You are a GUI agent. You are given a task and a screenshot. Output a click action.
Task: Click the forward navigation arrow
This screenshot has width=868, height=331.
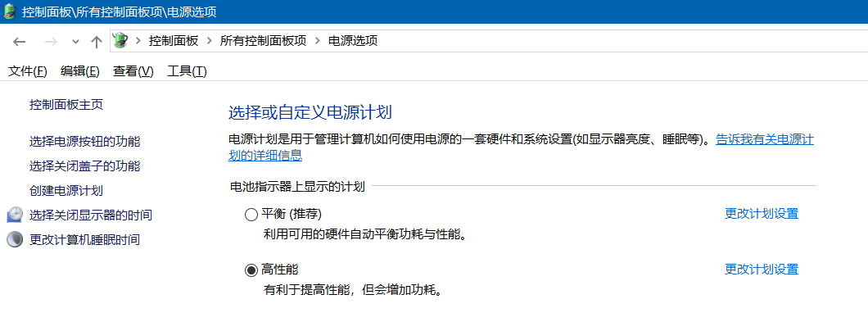[51, 41]
